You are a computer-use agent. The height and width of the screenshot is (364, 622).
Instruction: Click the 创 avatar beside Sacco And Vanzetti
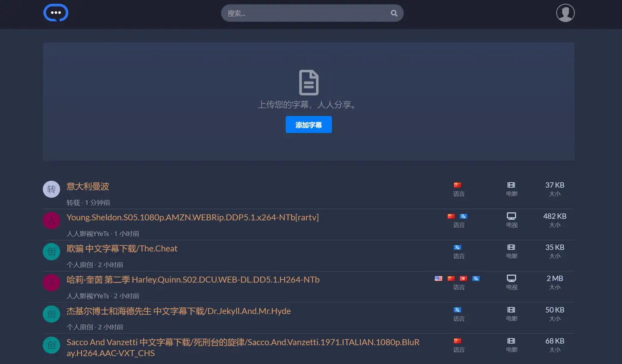(x=51, y=345)
